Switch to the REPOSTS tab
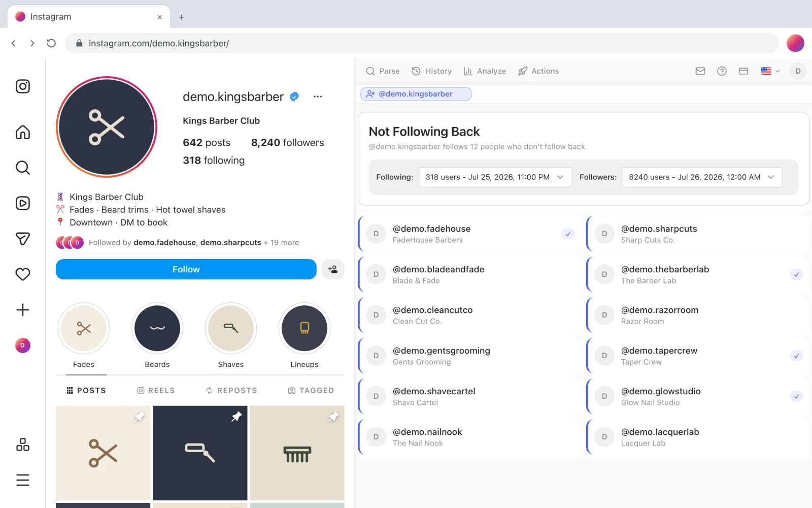The height and width of the screenshot is (508, 812). coord(231,390)
